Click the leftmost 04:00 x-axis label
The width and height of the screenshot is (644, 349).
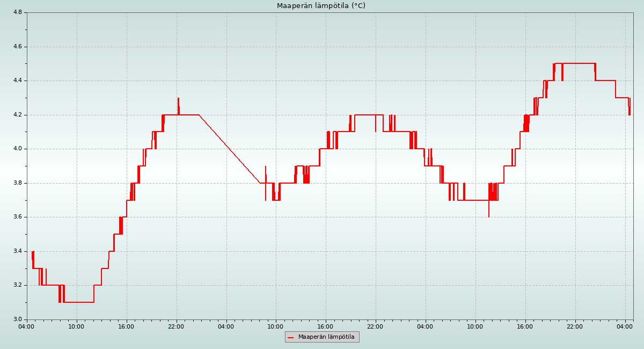point(27,326)
